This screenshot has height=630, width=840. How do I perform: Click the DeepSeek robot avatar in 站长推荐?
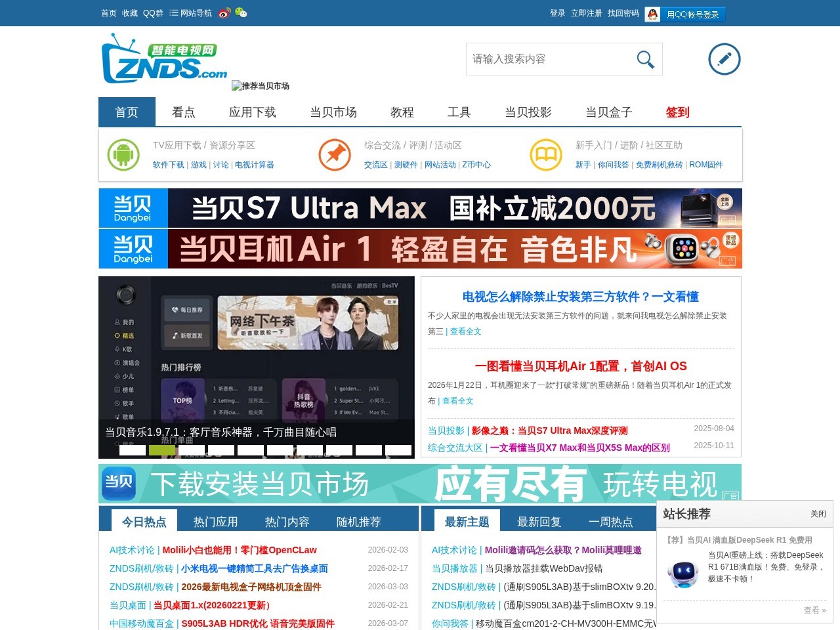pos(683,572)
